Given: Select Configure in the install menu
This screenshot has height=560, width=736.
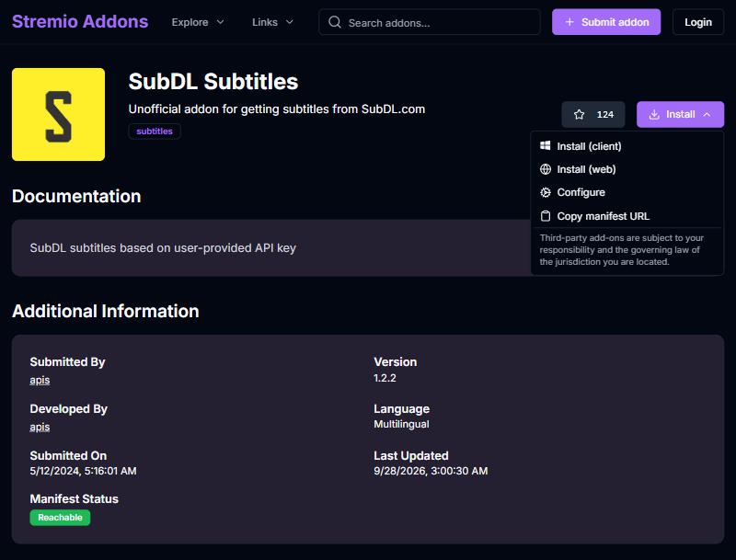Looking at the screenshot, I should click(627, 192).
